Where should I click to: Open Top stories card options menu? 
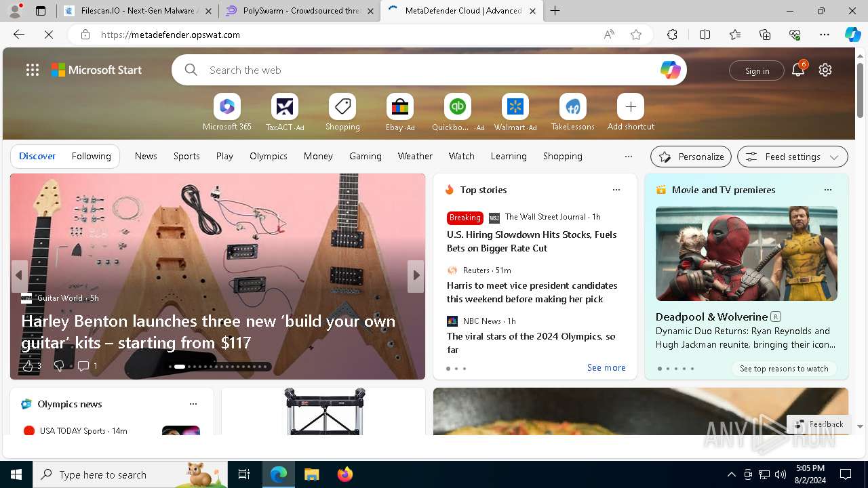[616, 190]
